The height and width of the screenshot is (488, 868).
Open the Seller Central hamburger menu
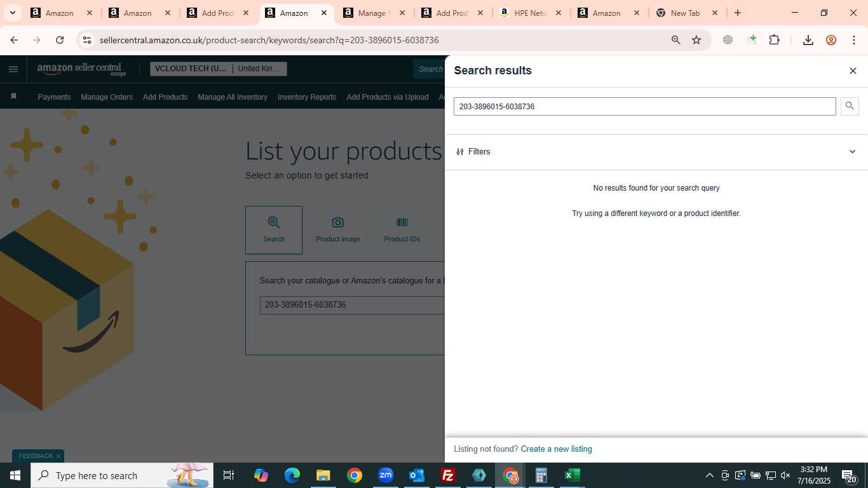(13, 69)
